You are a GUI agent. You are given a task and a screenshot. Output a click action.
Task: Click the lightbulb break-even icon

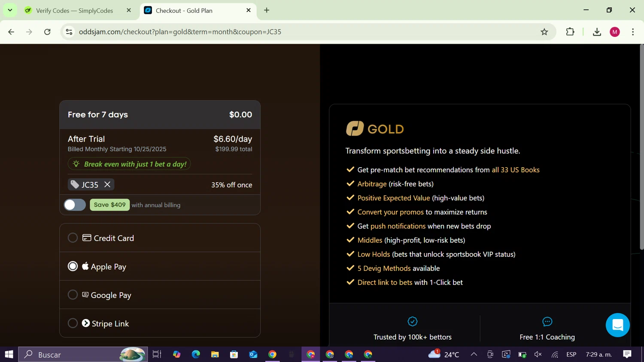(76, 164)
